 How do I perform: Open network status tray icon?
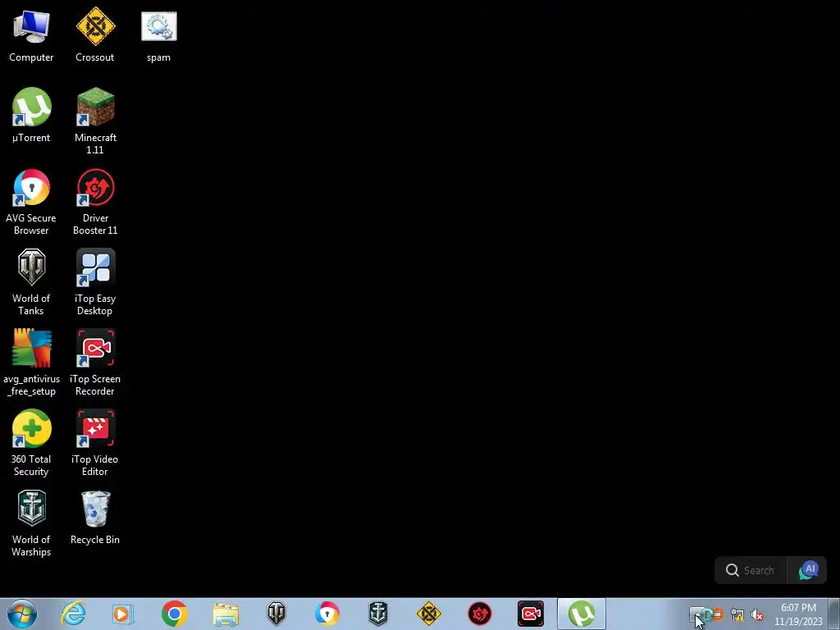coord(737,614)
